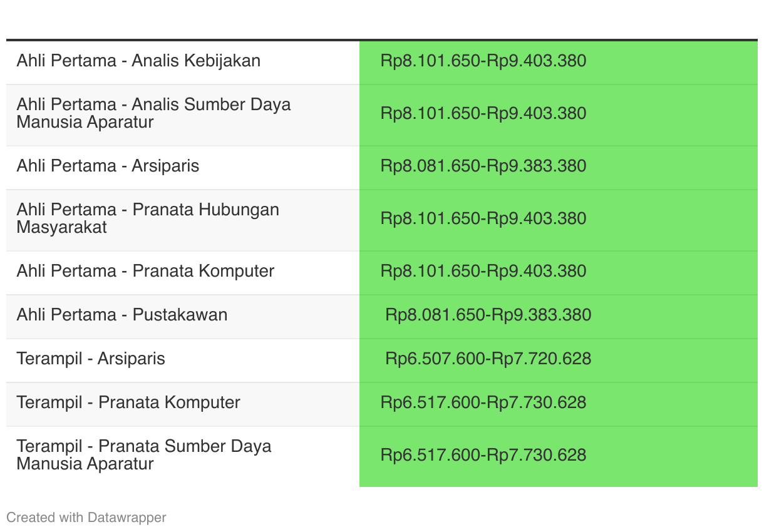The width and height of the screenshot is (764, 532).
Task: Select the 'Terampil - Pranata Komputer' row label
Action: point(128,402)
